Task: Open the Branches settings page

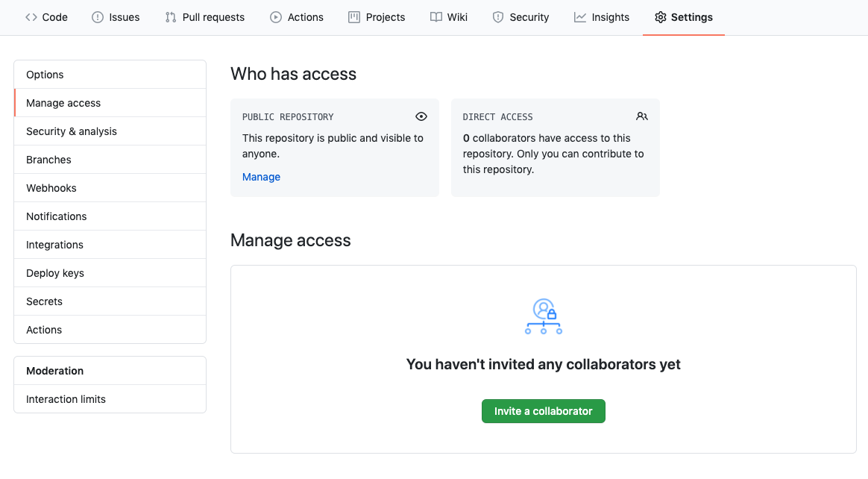Action: click(x=48, y=160)
